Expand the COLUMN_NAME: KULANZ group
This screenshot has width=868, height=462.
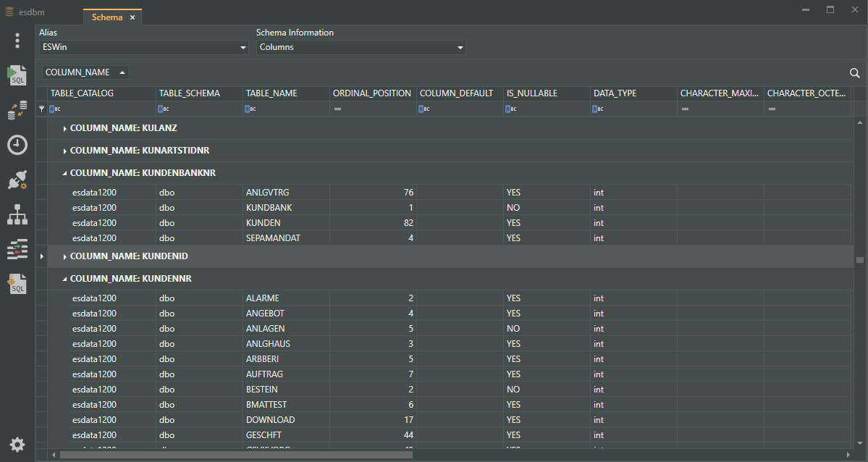(65, 129)
